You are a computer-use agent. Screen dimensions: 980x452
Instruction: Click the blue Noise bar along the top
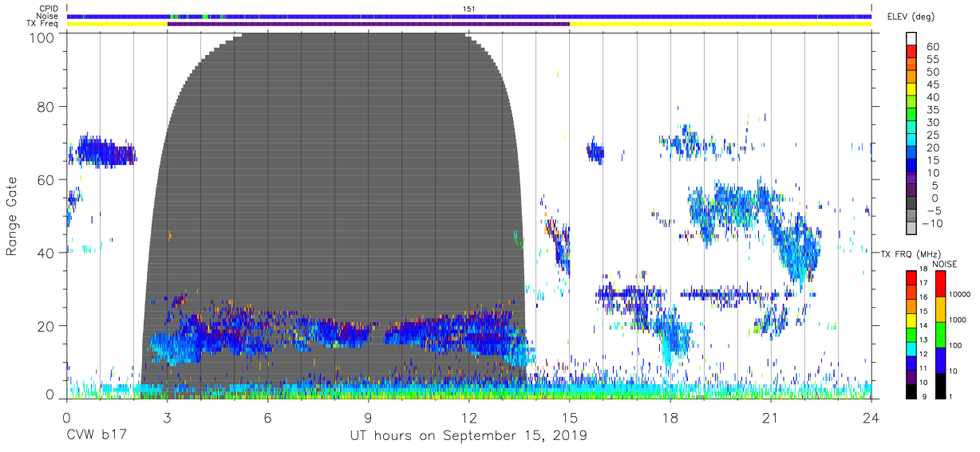coord(469,16)
